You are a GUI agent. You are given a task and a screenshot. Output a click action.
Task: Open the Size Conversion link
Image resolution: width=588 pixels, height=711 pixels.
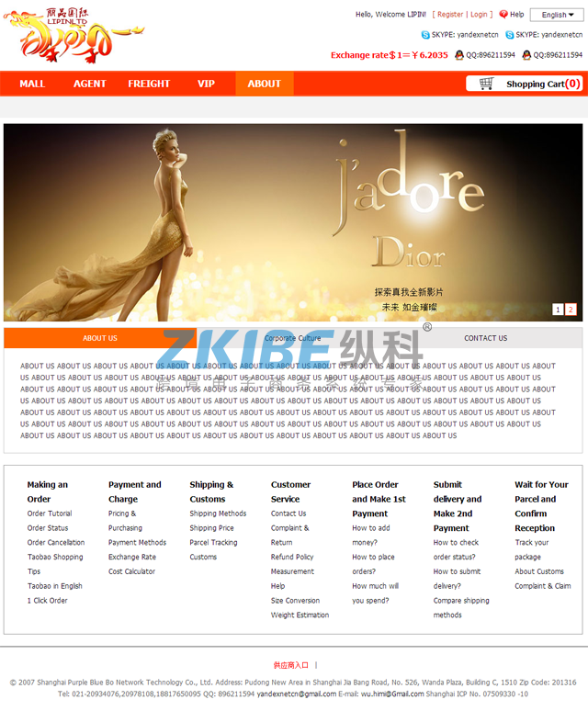click(295, 601)
